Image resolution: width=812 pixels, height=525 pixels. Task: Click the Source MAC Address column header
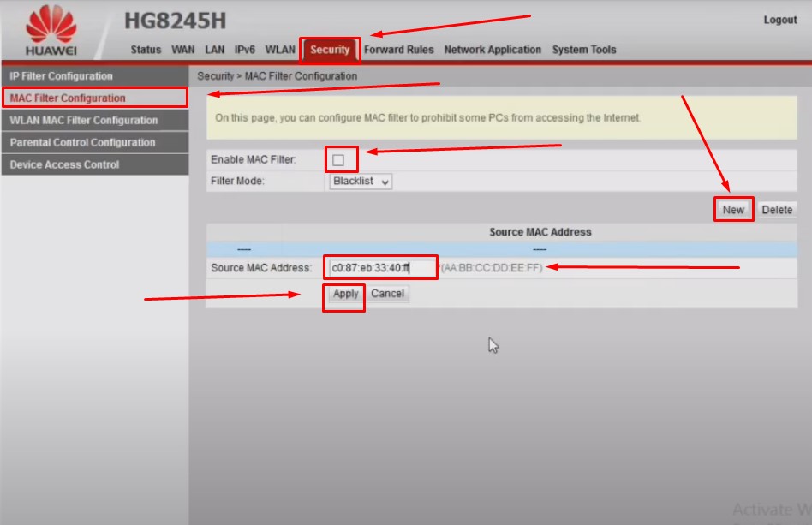(x=540, y=232)
